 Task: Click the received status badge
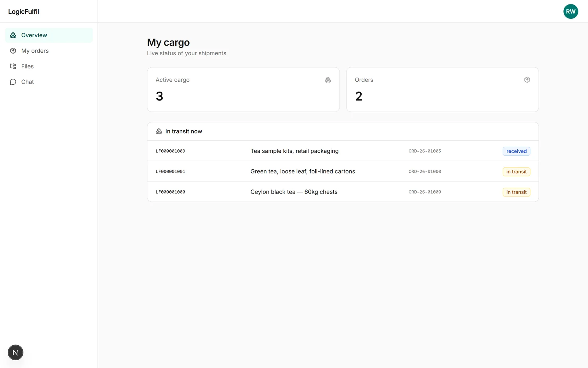pos(516,151)
